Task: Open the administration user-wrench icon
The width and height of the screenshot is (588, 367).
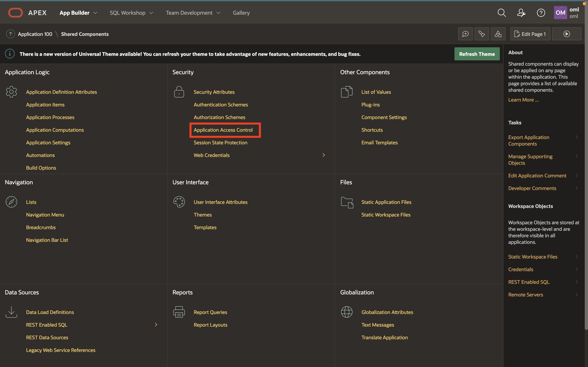Action: (521, 13)
